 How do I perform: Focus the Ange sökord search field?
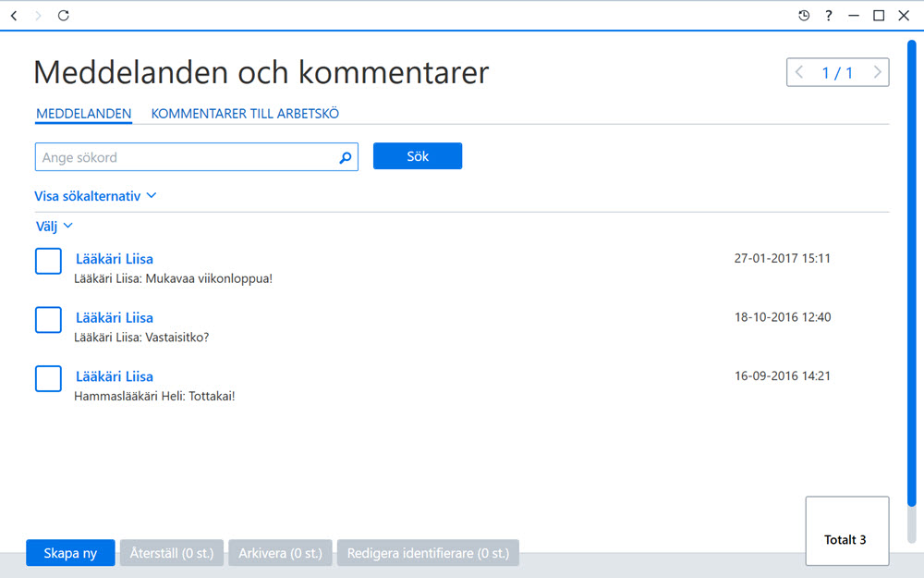[x=196, y=157]
